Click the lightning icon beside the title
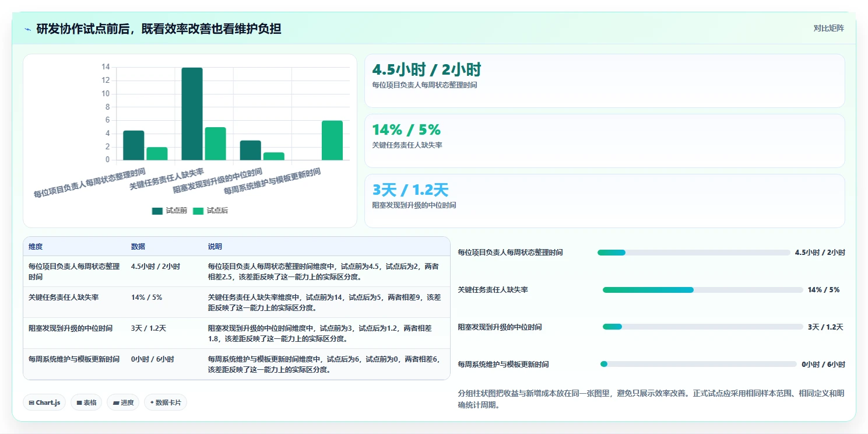This screenshot has width=868, height=434. pyautogui.click(x=28, y=29)
